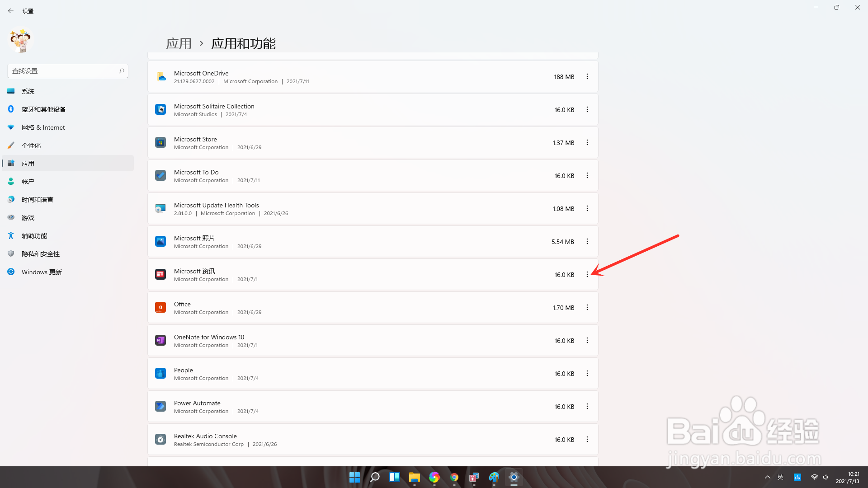Select the Office app name
The height and width of the screenshot is (488, 868).
click(x=182, y=304)
